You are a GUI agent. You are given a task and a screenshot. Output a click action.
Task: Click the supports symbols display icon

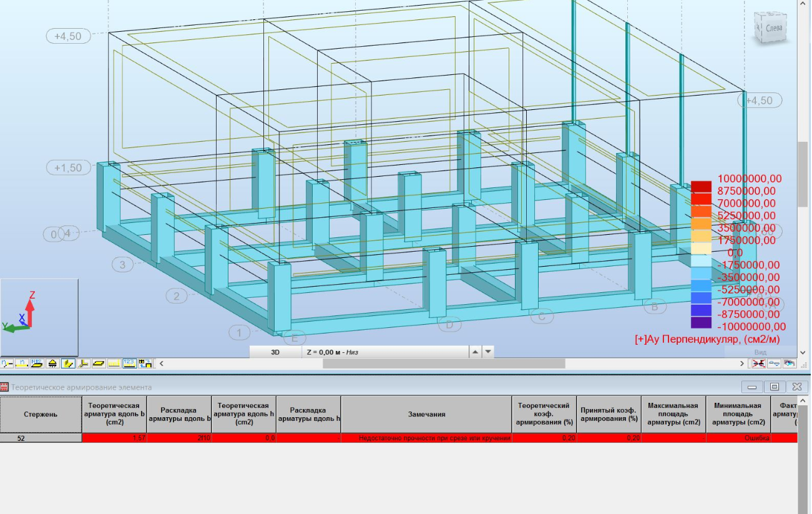pos(53,363)
